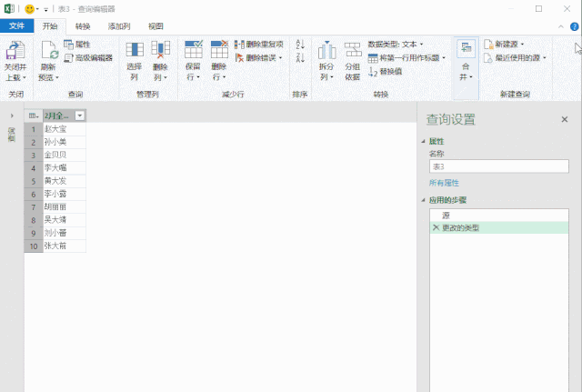Select the cell containing 赵大宝
Viewport: 582px width, 392px height.
click(x=65, y=129)
